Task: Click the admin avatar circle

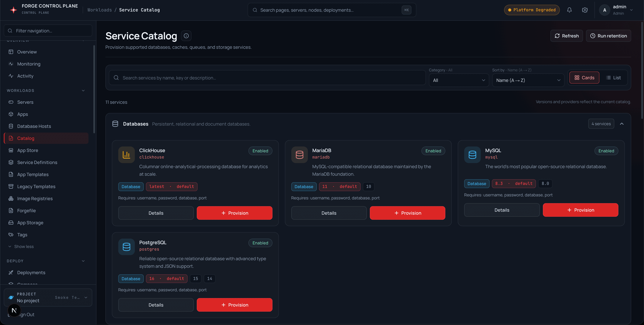Action: pos(604,10)
